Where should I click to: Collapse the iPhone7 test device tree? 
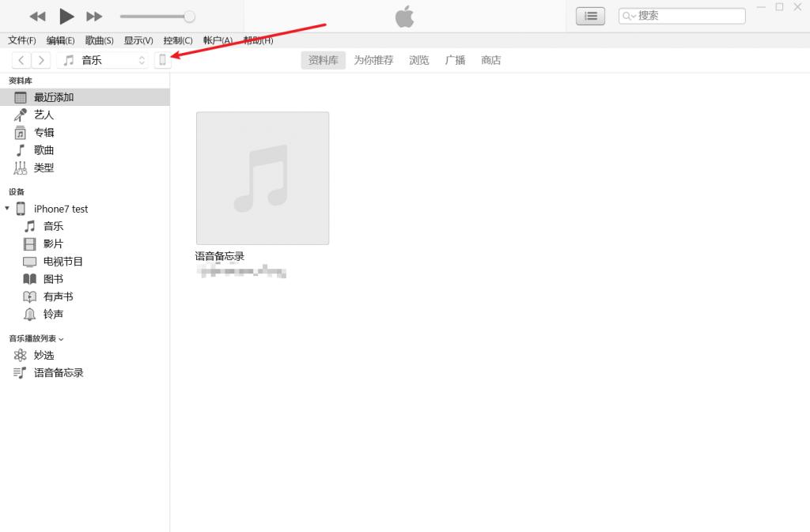point(8,208)
